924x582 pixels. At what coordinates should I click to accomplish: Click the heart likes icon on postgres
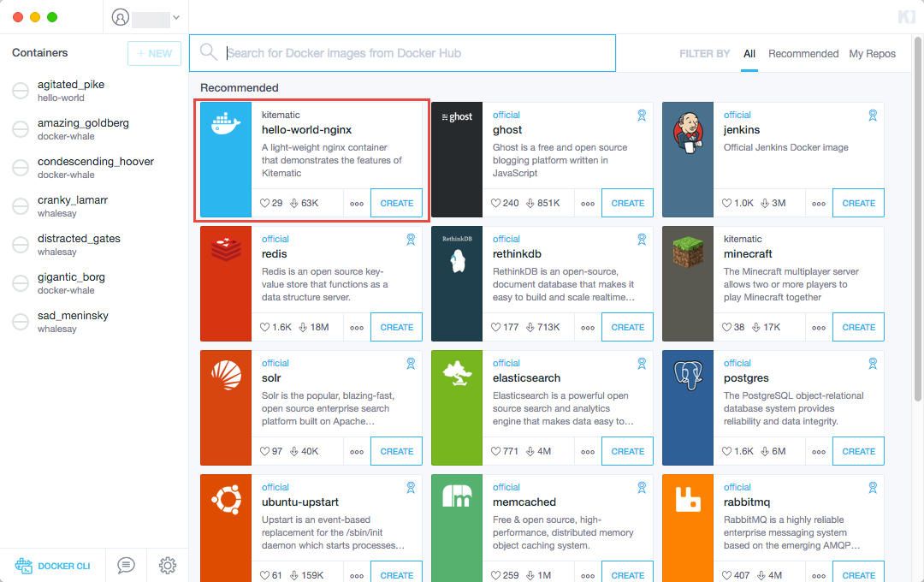click(x=726, y=451)
